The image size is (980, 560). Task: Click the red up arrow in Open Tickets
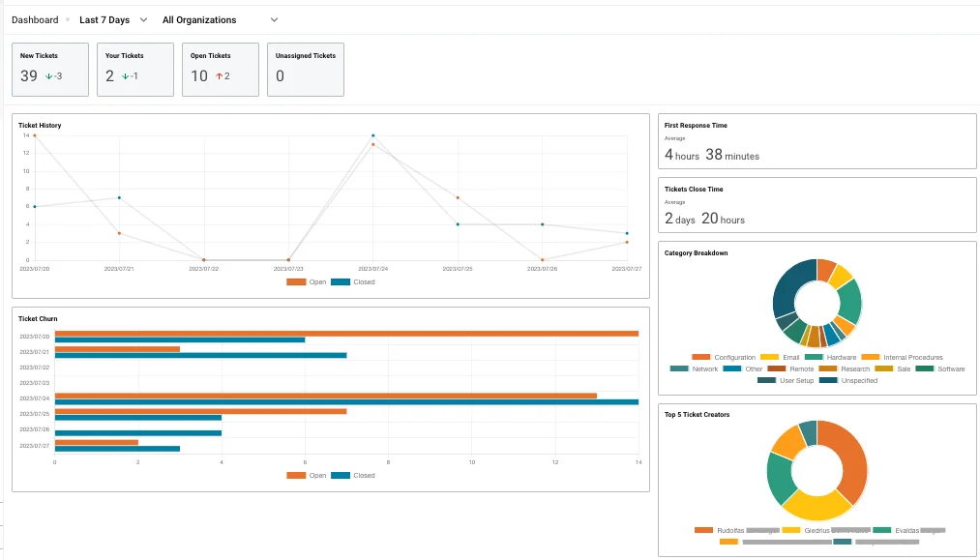tap(219, 76)
